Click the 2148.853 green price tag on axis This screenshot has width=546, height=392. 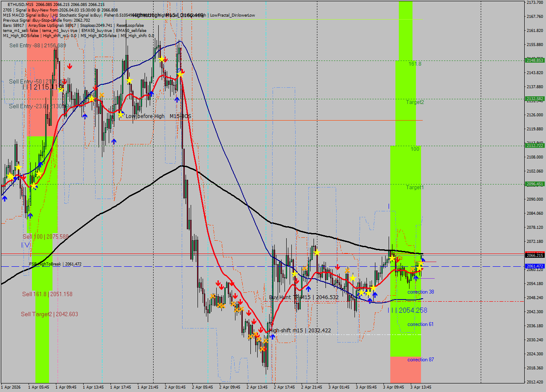534,61
